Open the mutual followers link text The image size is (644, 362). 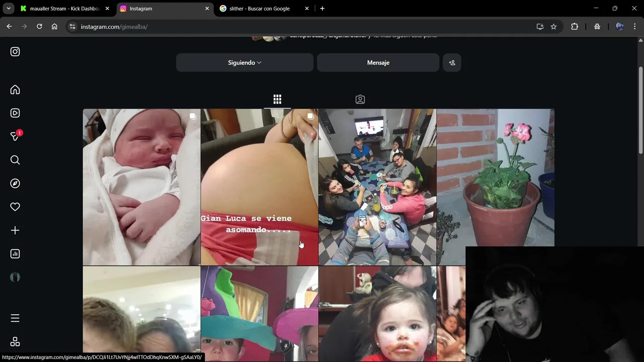[x=363, y=36]
